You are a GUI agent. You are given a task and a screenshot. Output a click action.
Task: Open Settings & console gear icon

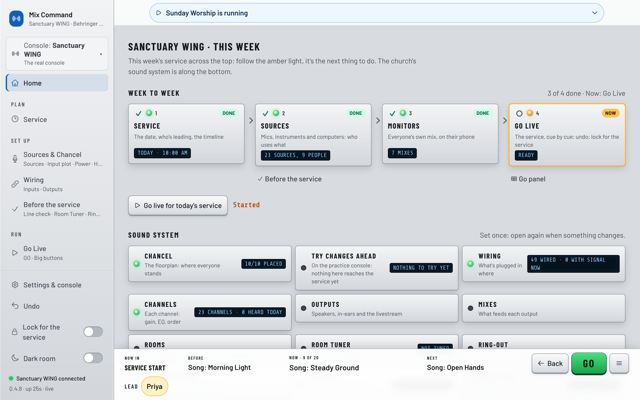click(15, 285)
